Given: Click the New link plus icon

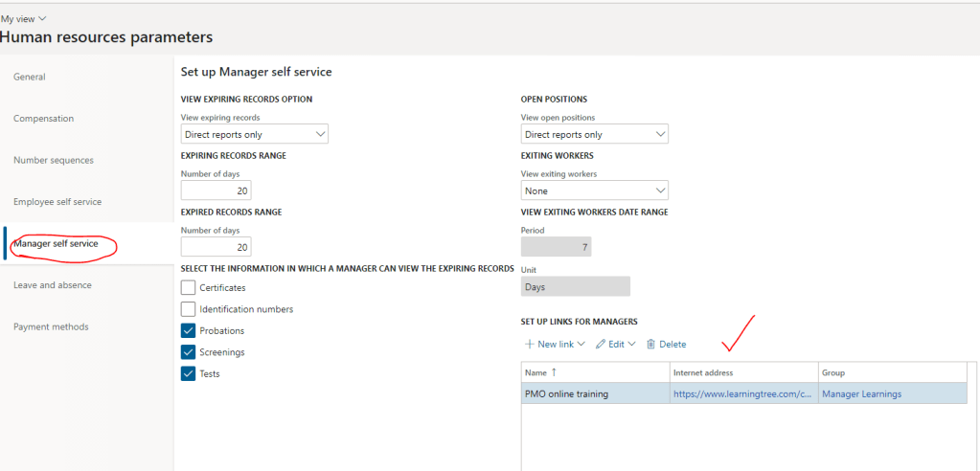Looking at the screenshot, I should tap(530, 345).
